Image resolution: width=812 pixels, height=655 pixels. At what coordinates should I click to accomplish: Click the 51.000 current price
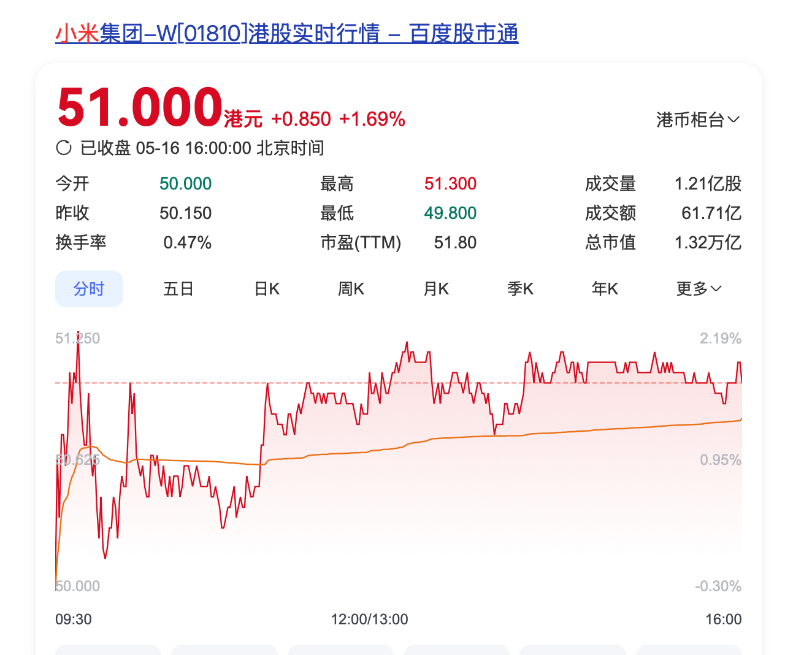point(140,107)
